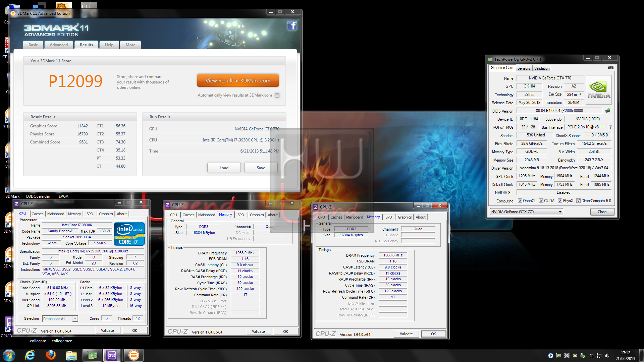
Task: Toggle the PhysX checkbox in GPU-Z
Action: tap(560, 201)
